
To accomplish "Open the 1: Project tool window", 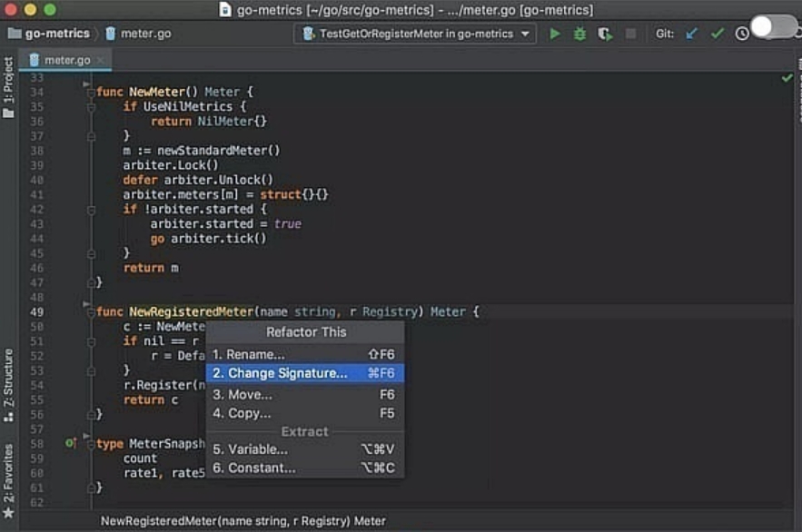I will coord(9,87).
